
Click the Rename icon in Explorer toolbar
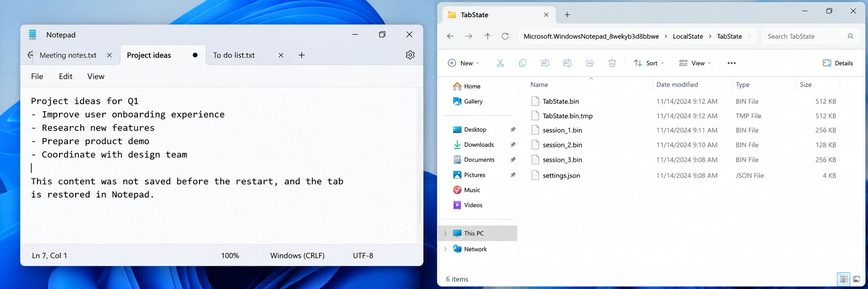(567, 63)
